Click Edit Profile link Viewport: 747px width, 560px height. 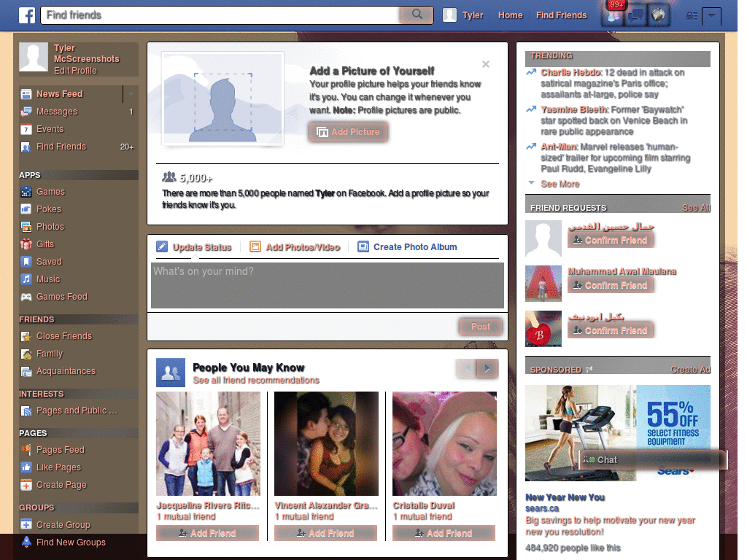75,71
